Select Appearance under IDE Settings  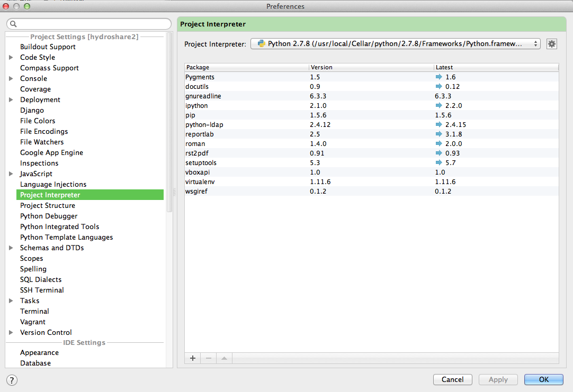[x=40, y=352]
